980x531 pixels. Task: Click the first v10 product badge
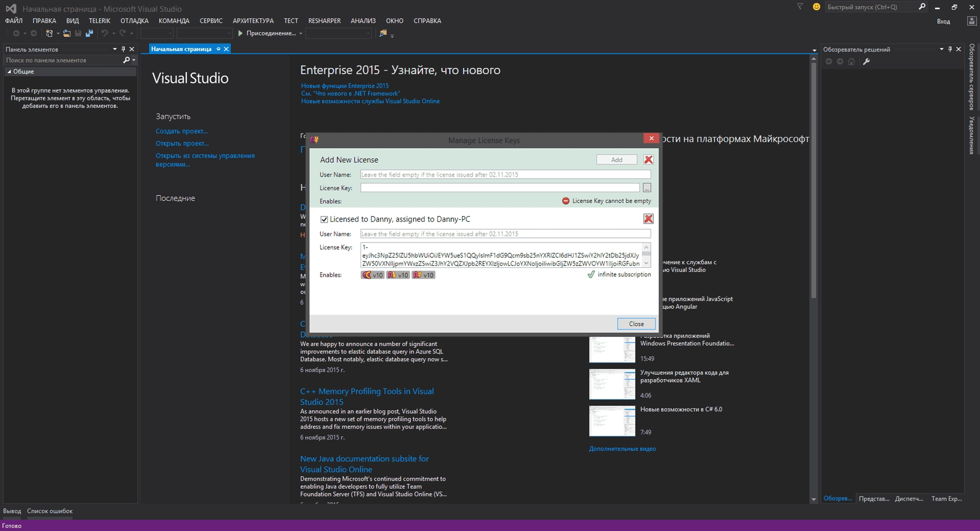[x=373, y=275]
